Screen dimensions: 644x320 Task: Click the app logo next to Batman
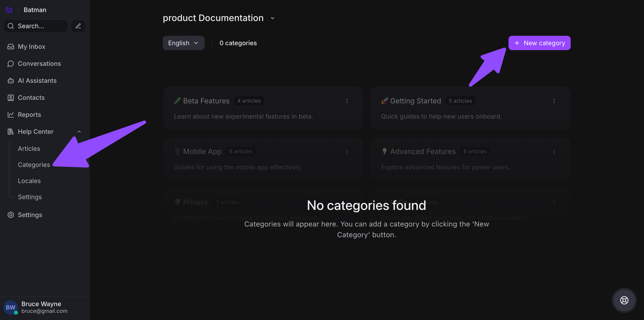tap(9, 10)
